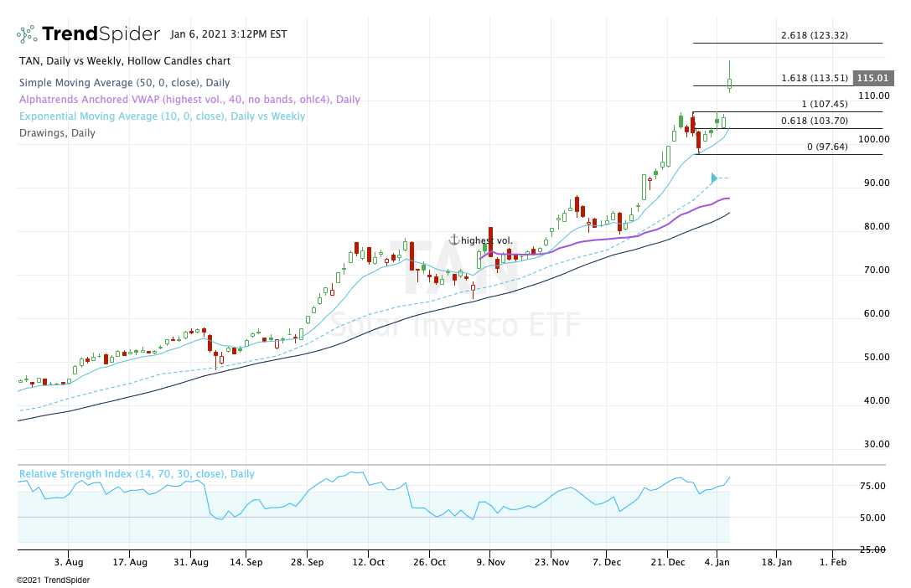
Task: Click the RSI axis label 50.00
Action: [x=872, y=518]
